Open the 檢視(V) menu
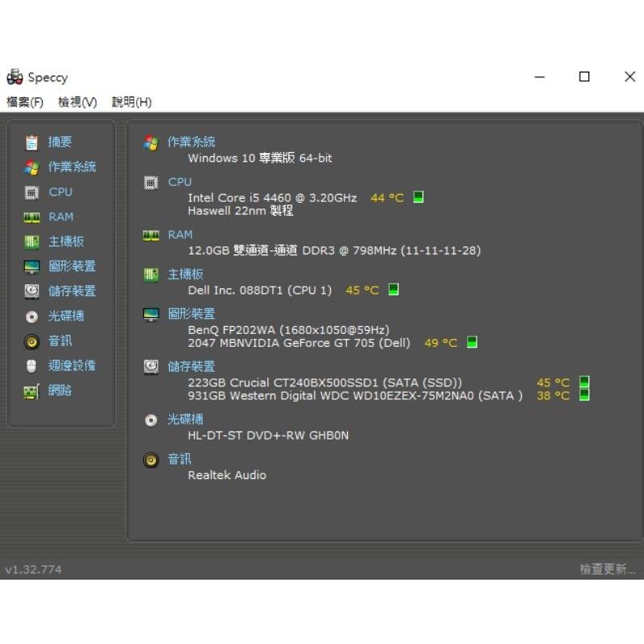The width and height of the screenshot is (644, 644). (77, 102)
